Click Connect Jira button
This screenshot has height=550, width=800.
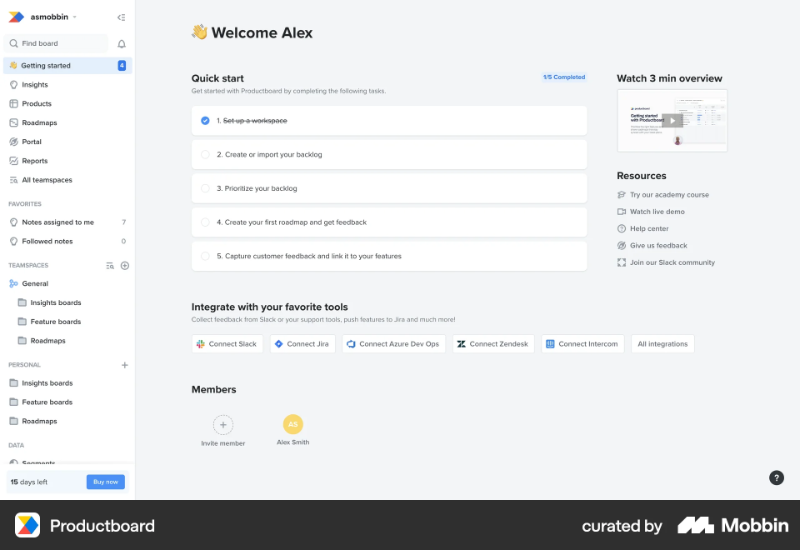pyautogui.click(x=303, y=344)
